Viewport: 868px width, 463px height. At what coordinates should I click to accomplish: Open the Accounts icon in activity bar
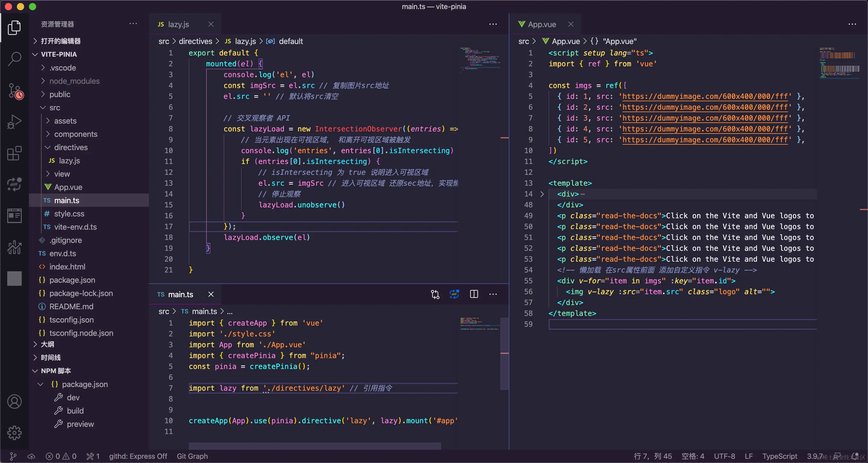[14, 402]
